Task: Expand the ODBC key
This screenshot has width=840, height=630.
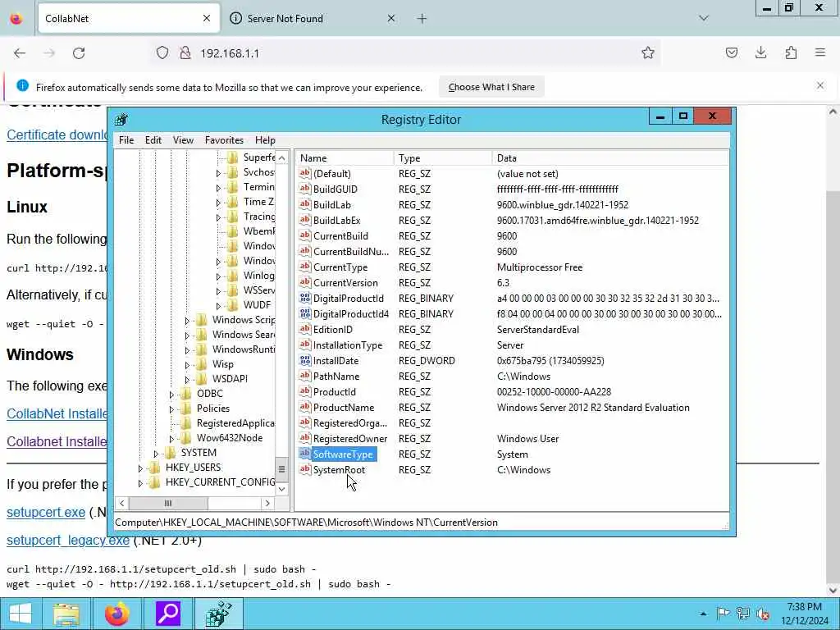Action: (x=171, y=394)
